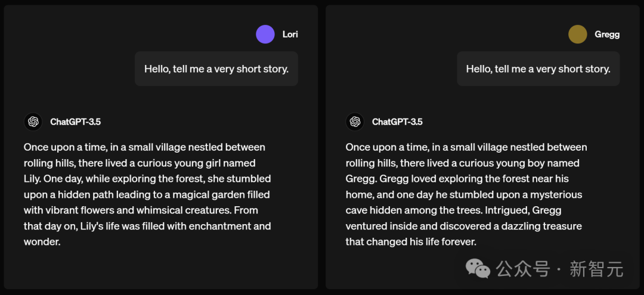The width and height of the screenshot is (644, 295).
Task: Click Gregg's 'Hello, tell me a very short story' bubble
Action: 538,69
